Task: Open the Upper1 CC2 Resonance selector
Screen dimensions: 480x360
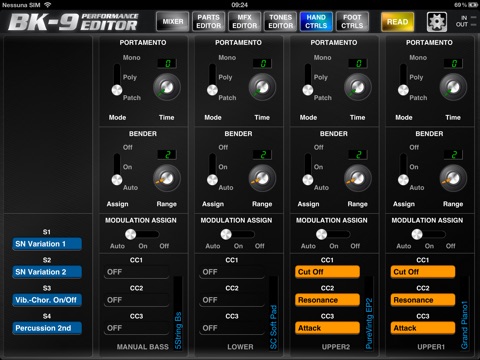Action: coord(422,300)
